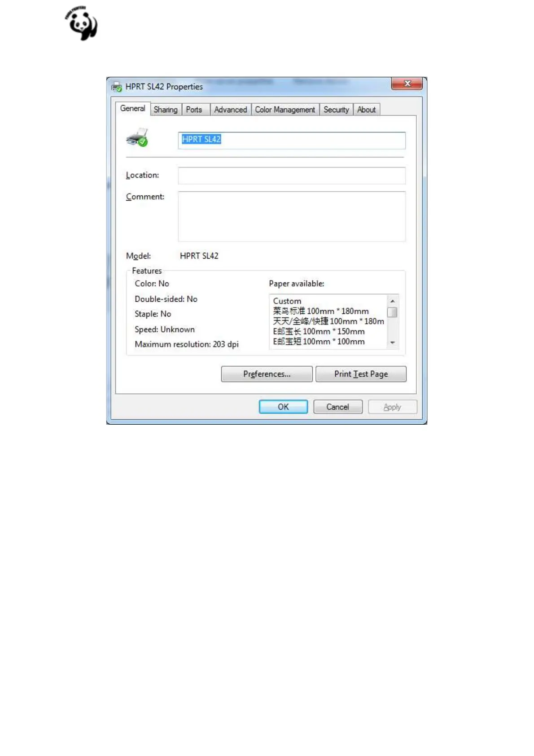Click the printer icon beside the name field
Viewport: 534px width, 756px height.
pos(137,137)
